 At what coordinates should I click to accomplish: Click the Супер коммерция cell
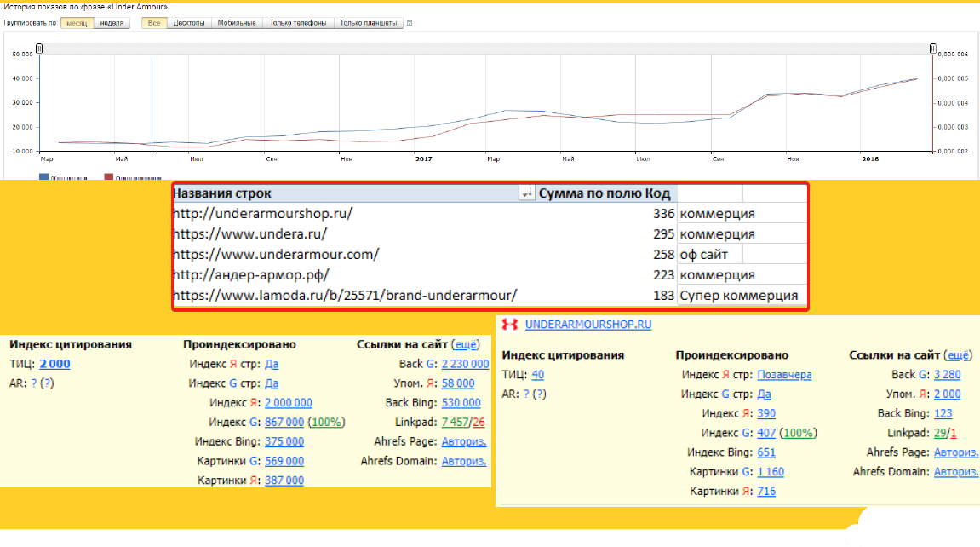click(742, 295)
